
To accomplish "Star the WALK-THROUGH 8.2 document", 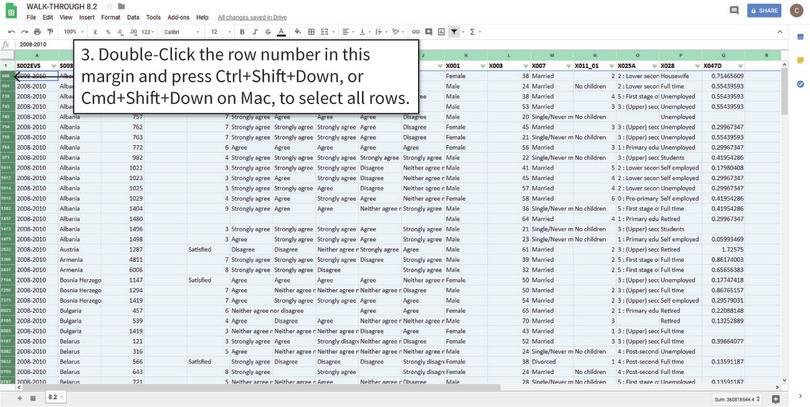I will 109,6.
